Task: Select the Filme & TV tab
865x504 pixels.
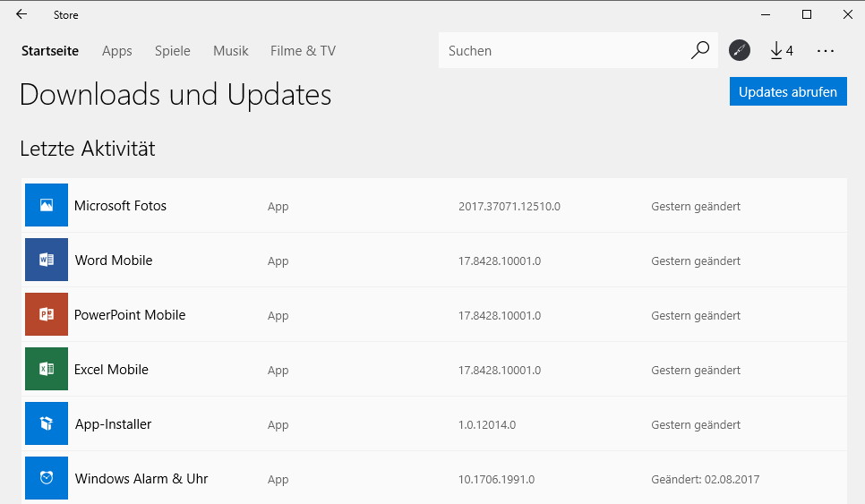Action: click(x=303, y=51)
